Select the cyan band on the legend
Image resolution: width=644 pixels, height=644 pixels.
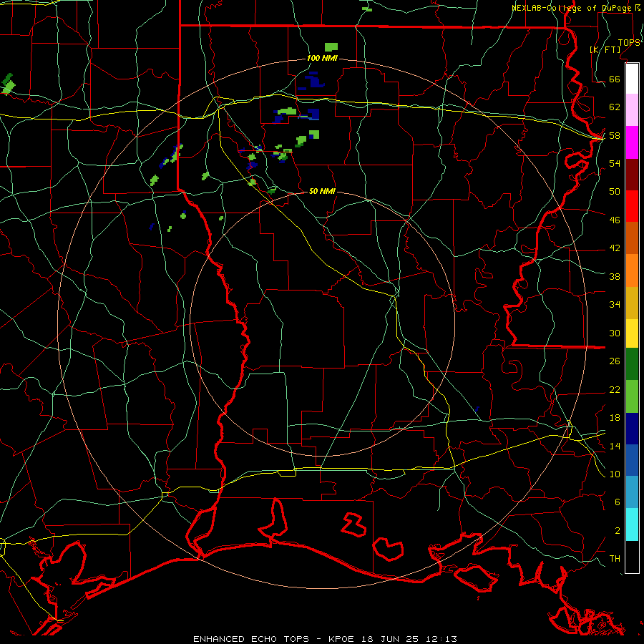click(x=632, y=525)
